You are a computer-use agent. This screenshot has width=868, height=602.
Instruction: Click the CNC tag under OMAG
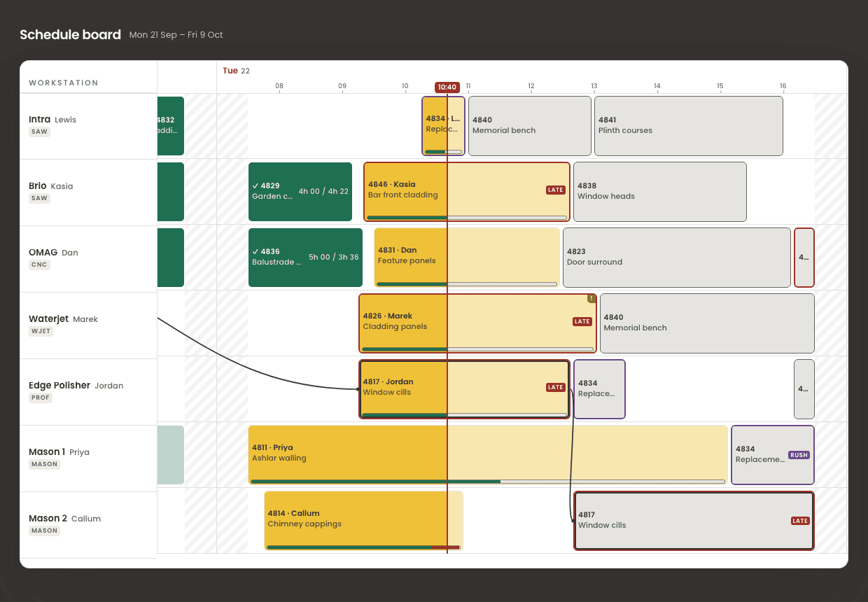point(39,265)
